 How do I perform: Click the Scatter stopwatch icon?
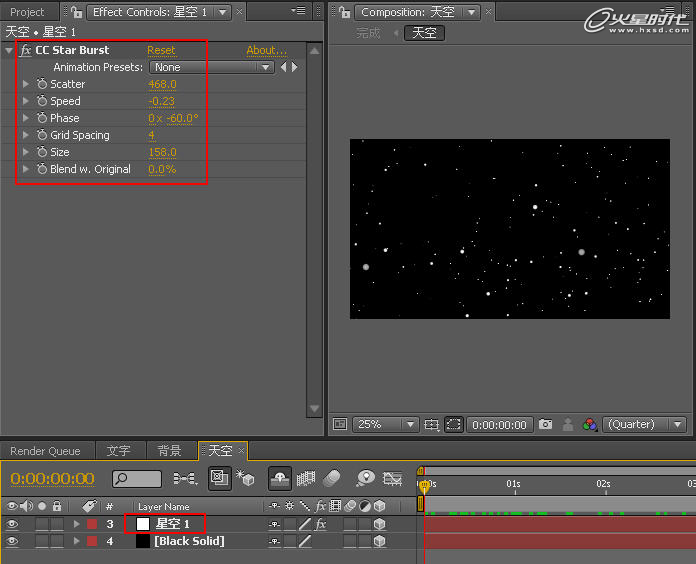click(42, 83)
